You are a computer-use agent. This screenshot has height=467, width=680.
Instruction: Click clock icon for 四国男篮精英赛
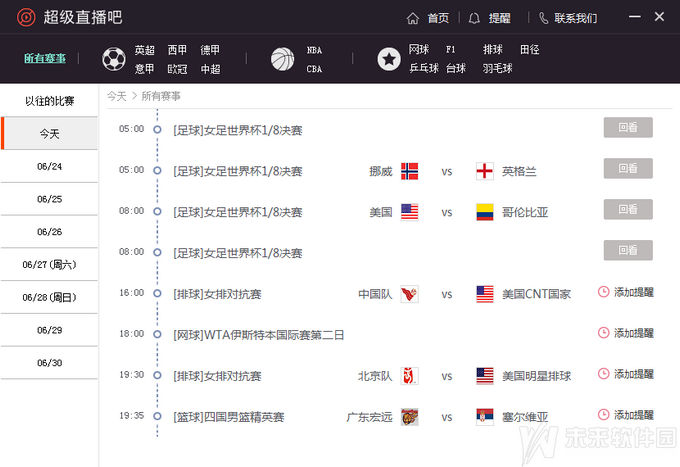tap(603, 415)
